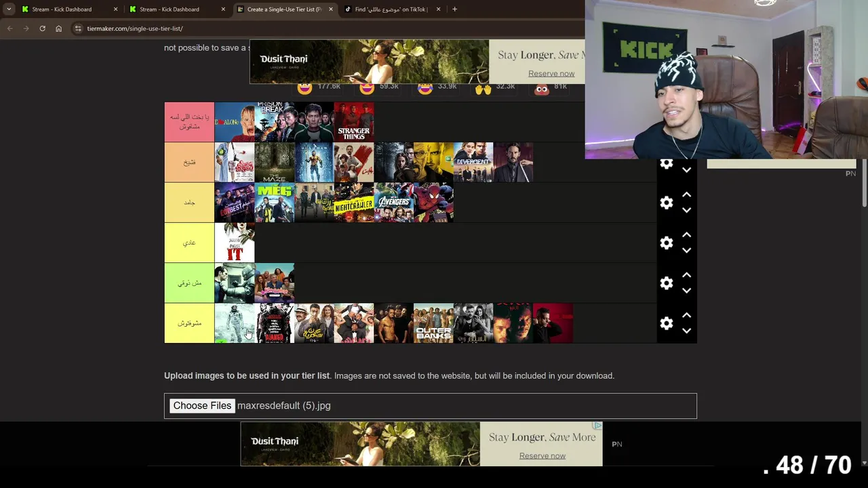Click the emoji reaction showing 59.3k
Viewport: 868px width, 488px height.
coord(367,88)
